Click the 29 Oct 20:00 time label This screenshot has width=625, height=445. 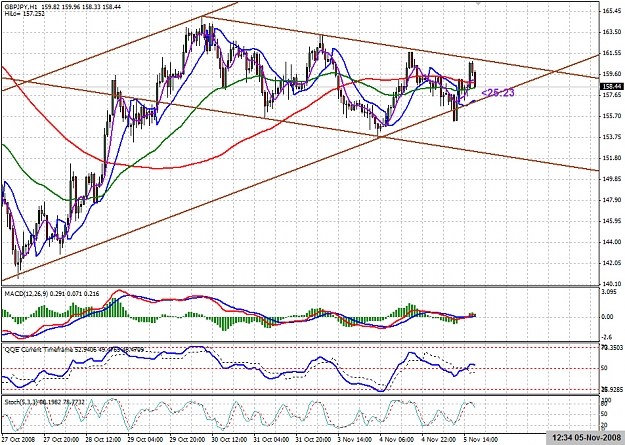(x=187, y=439)
